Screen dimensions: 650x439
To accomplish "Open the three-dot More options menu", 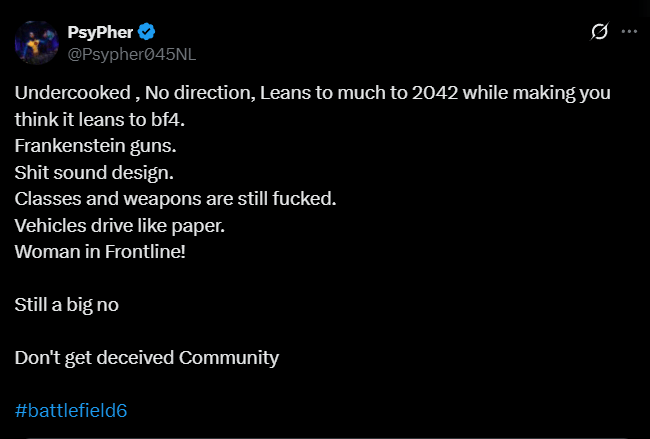I will point(629,32).
